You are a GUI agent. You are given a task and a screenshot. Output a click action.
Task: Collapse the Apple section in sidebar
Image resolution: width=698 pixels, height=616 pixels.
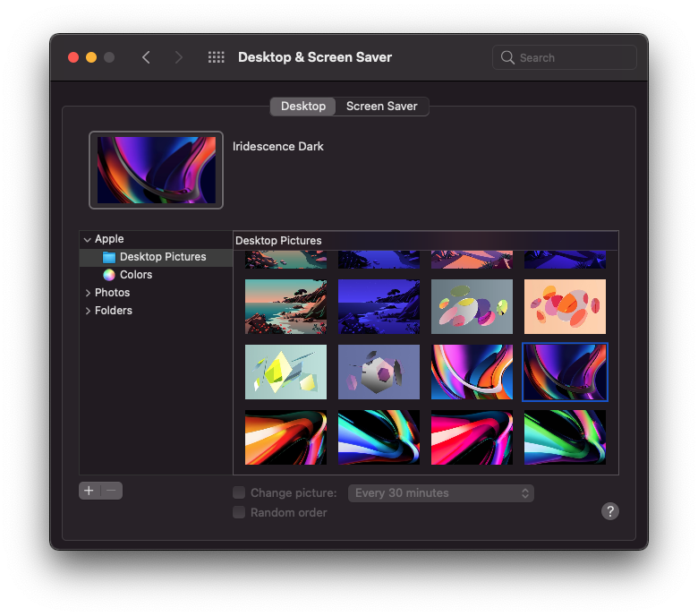(87, 239)
